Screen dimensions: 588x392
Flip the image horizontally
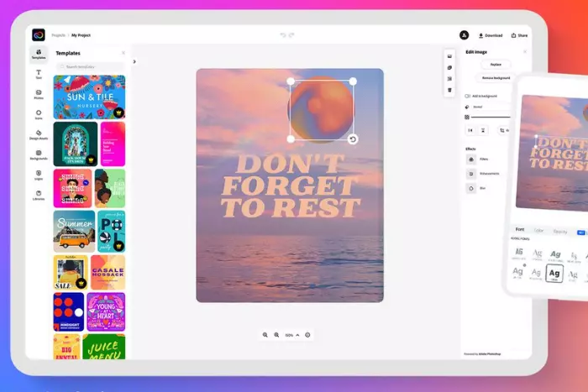pyautogui.click(x=470, y=130)
